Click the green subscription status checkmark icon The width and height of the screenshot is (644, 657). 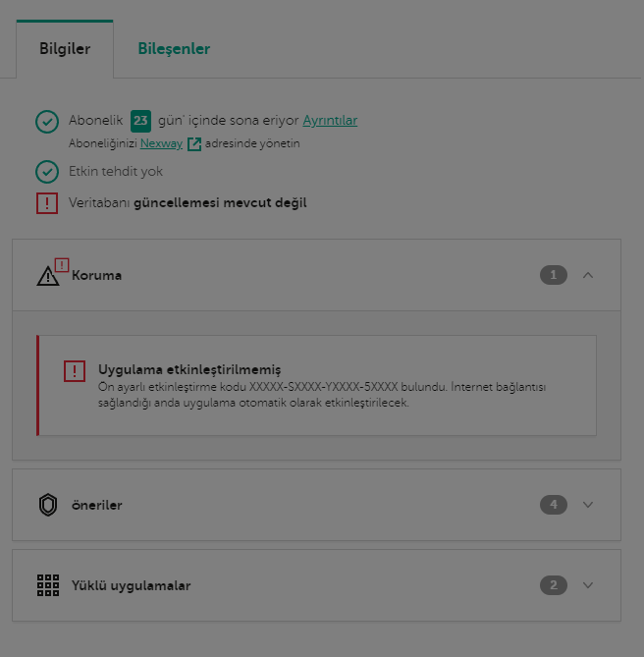[x=47, y=121]
